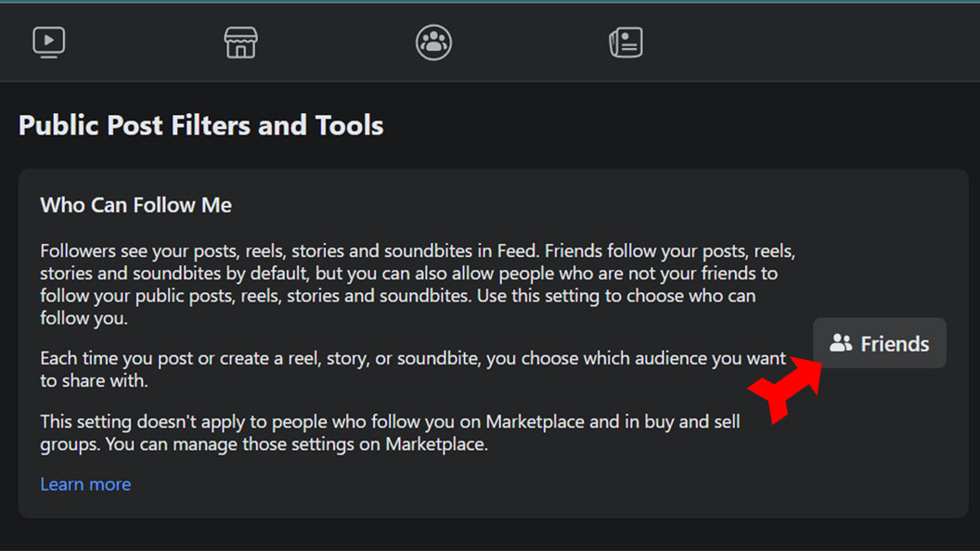Open the Watch video tab icon
Viewport: 980px width, 551px height.
[48, 42]
